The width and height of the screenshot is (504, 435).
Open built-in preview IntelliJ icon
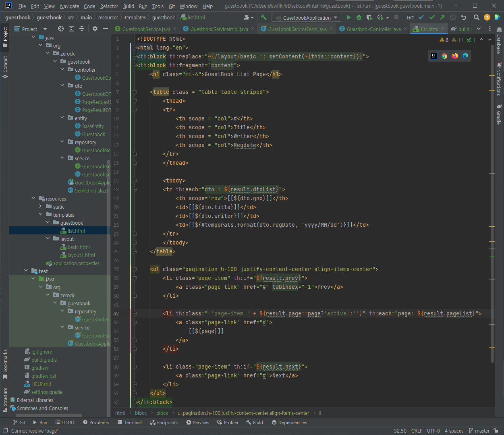(x=434, y=56)
